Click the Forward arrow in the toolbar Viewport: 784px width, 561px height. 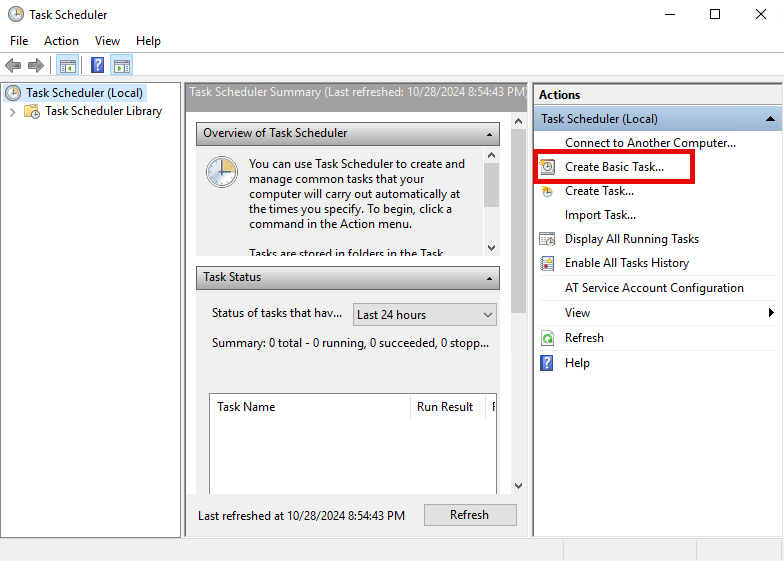36,66
